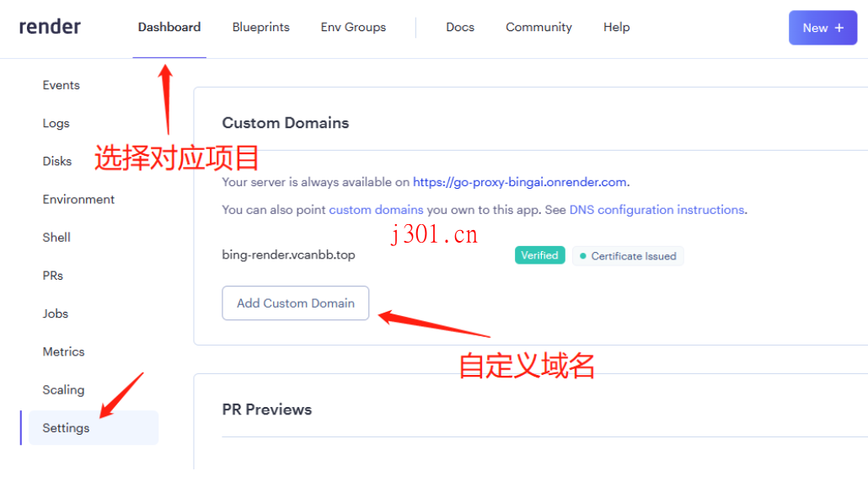Click the New + button
Image resolution: width=868 pixels, height=482 pixels.
pos(822,28)
